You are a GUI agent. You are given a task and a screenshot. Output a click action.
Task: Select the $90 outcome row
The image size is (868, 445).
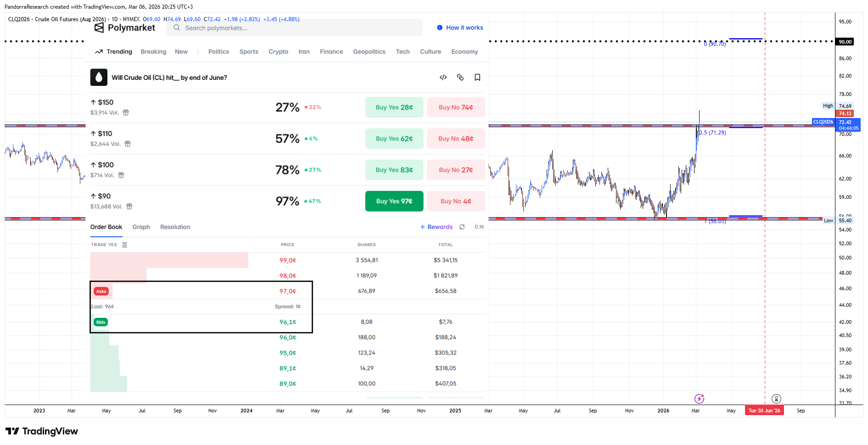287,201
